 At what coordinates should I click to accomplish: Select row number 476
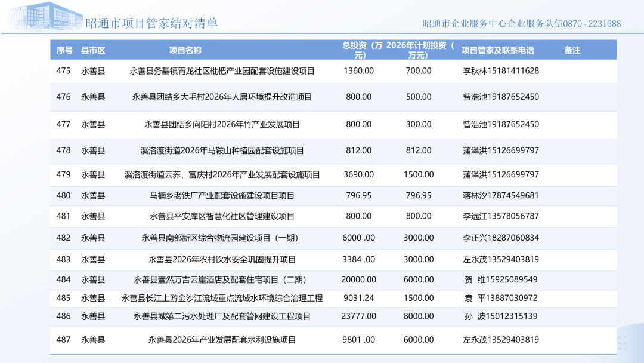[63, 97]
